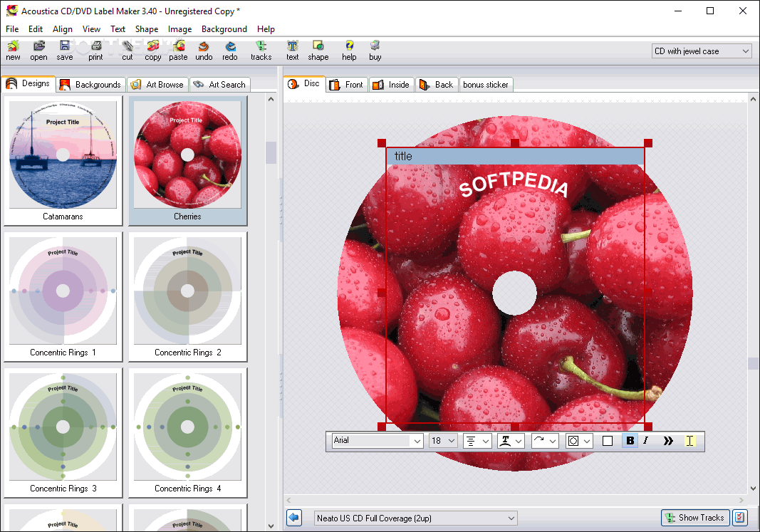Viewport: 760px width, 532px height.
Task: Click the redo toolbar icon
Action: point(230,51)
